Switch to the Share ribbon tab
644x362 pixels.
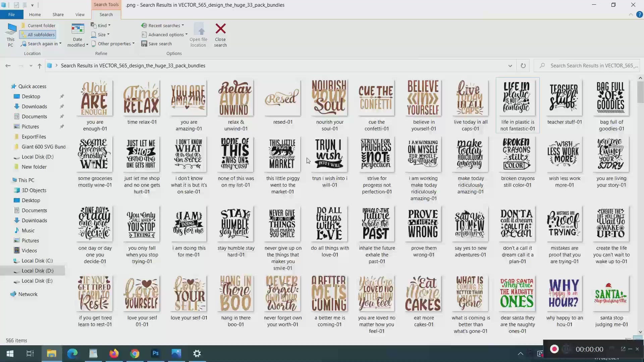tap(58, 14)
